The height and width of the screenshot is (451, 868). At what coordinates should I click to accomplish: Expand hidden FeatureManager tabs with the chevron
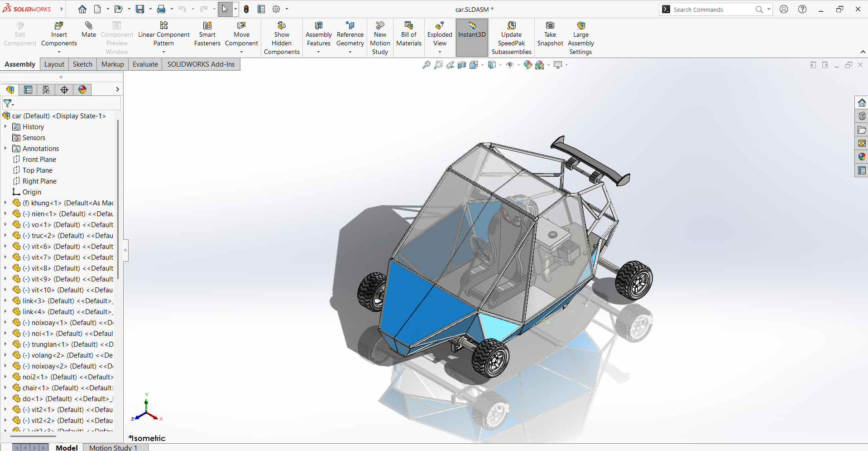tap(117, 90)
